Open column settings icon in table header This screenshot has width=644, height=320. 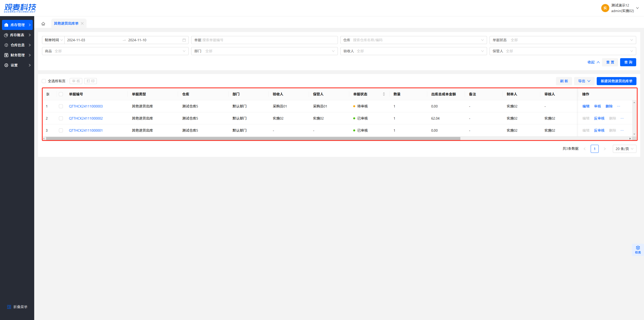tap(48, 94)
